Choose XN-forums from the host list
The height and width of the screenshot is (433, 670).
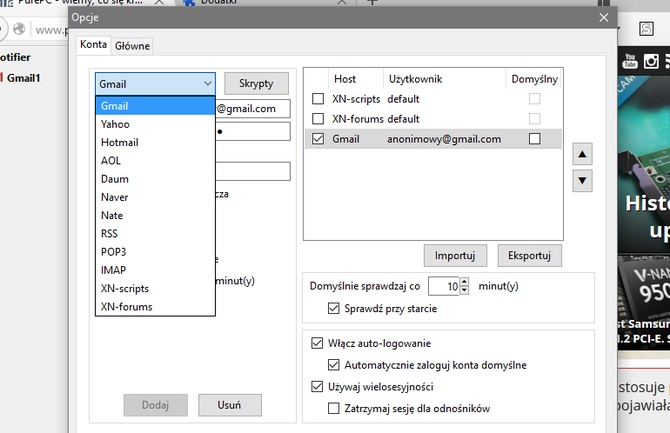(155, 307)
